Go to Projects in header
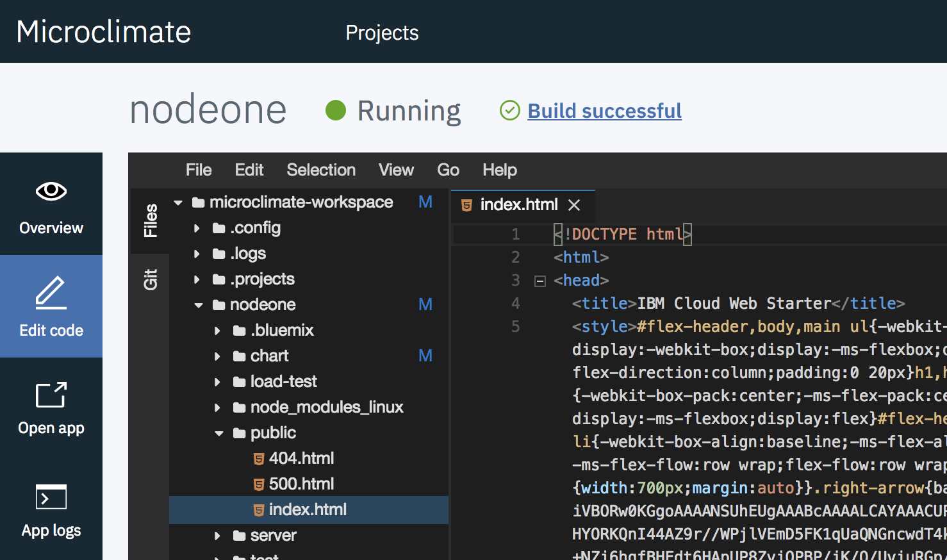 [x=382, y=33]
